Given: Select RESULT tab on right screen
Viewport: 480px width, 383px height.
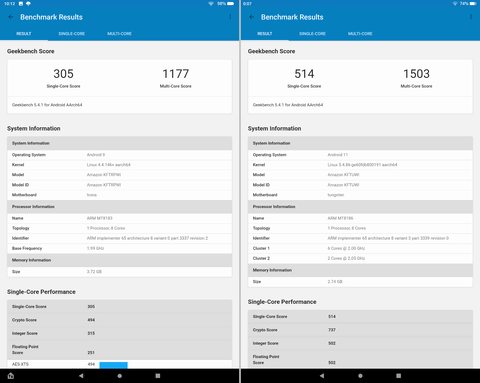Looking at the screenshot, I should click(265, 34).
